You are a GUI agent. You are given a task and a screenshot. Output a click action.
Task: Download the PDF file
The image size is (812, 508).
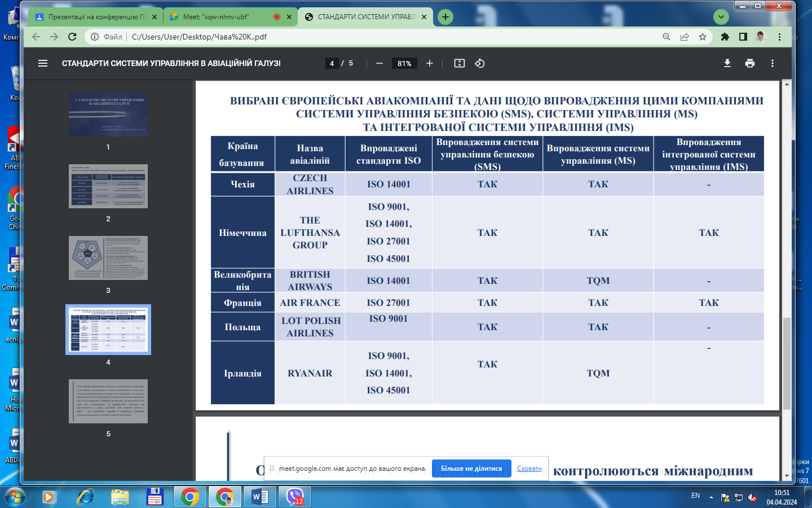727,63
